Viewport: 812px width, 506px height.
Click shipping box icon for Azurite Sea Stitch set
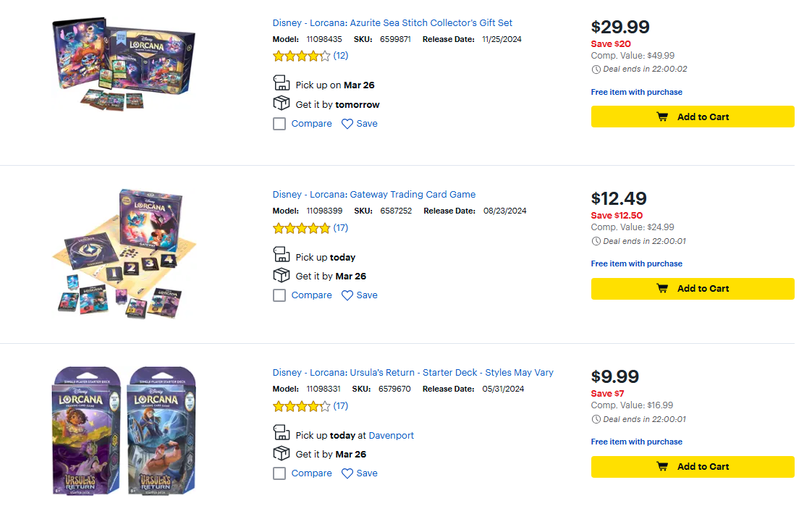281,104
